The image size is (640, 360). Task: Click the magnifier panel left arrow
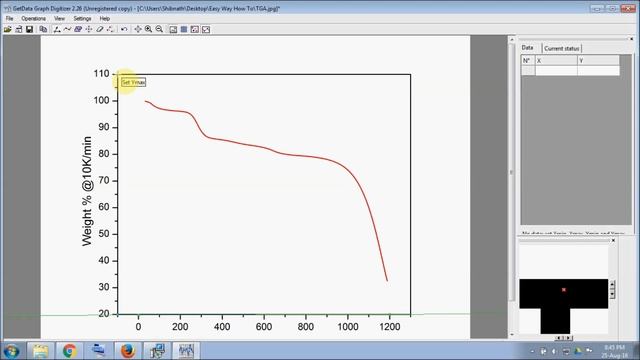point(558,338)
